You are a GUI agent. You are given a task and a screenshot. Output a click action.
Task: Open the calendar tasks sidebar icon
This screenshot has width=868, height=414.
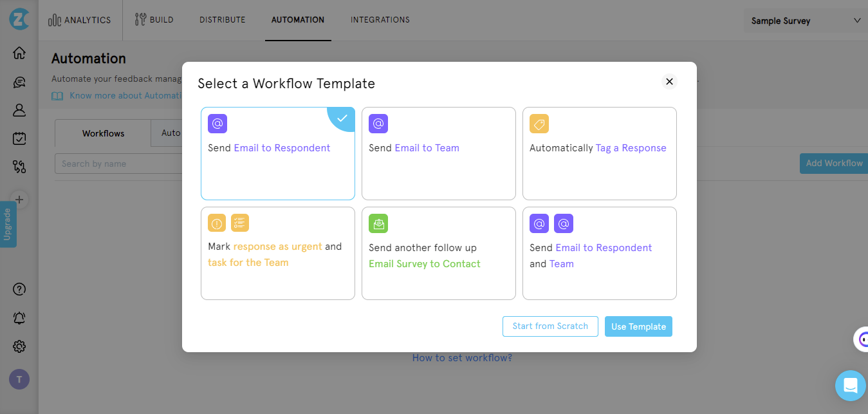point(19,138)
